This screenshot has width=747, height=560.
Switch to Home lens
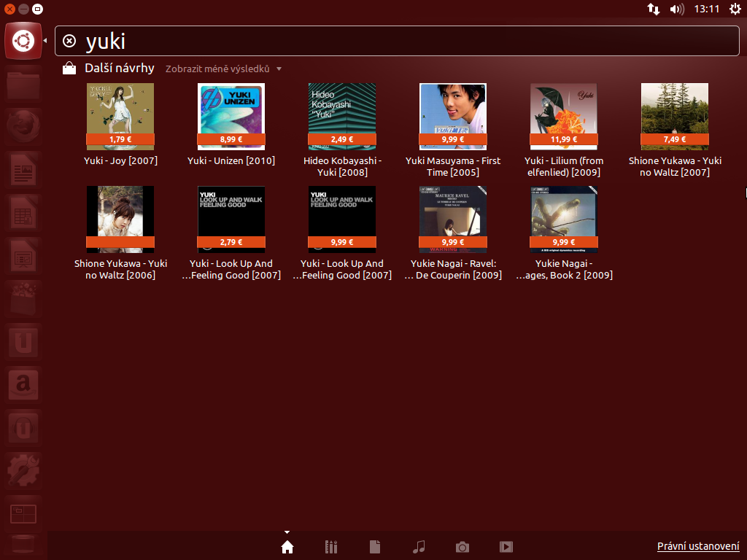[x=287, y=547]
